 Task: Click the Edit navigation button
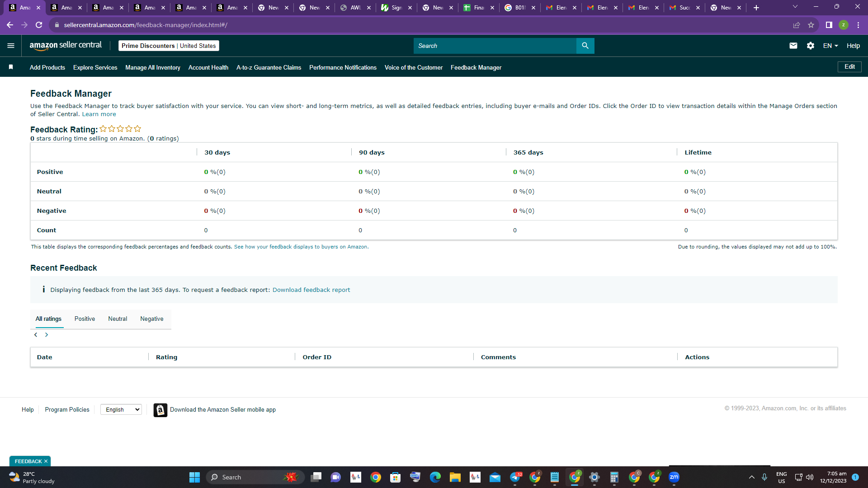[x=849, y=66]
